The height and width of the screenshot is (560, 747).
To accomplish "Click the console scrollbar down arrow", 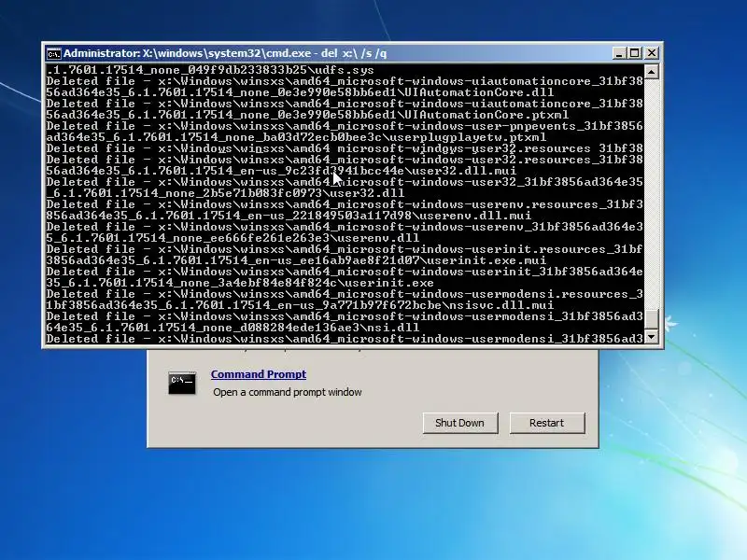I will tap(652, 337).
